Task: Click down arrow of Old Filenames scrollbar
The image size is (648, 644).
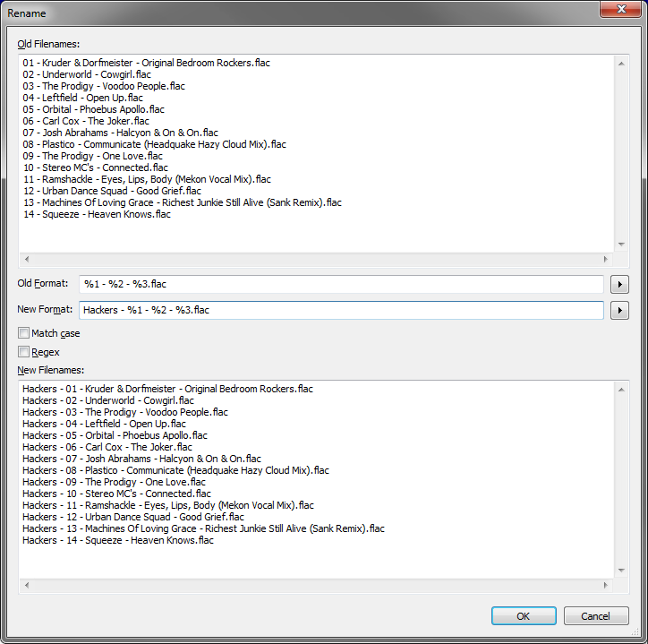Action: (x=621, y=245)
